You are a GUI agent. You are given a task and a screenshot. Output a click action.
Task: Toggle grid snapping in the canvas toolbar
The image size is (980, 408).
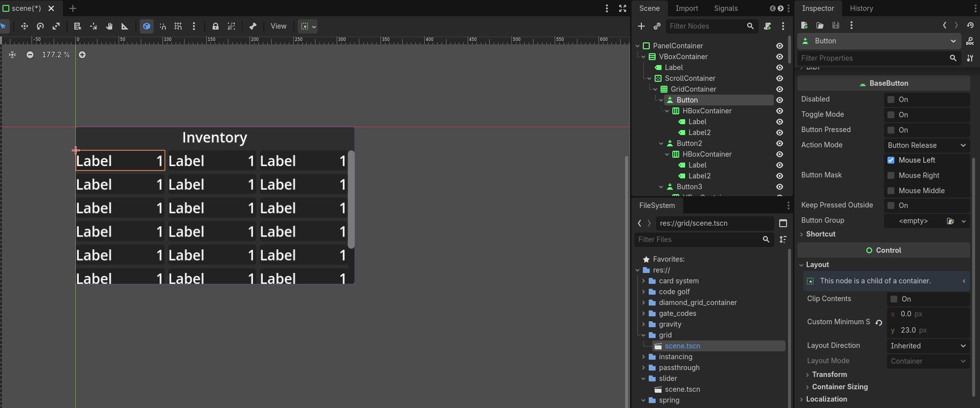178,26
